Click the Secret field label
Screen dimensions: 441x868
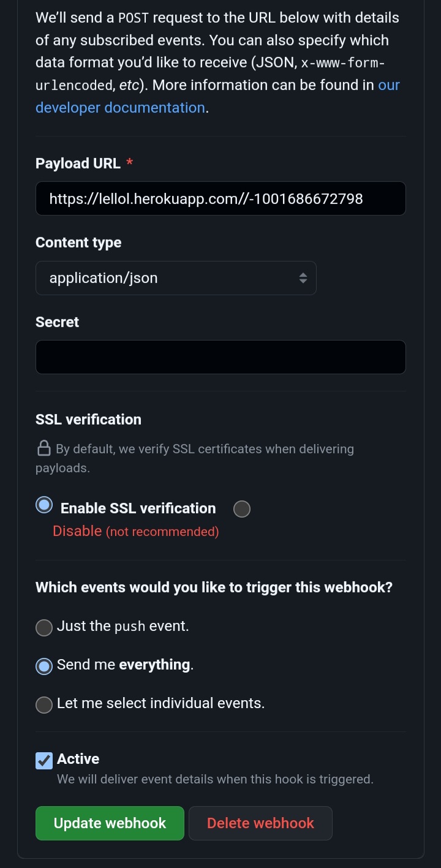[x=57, y=322]
